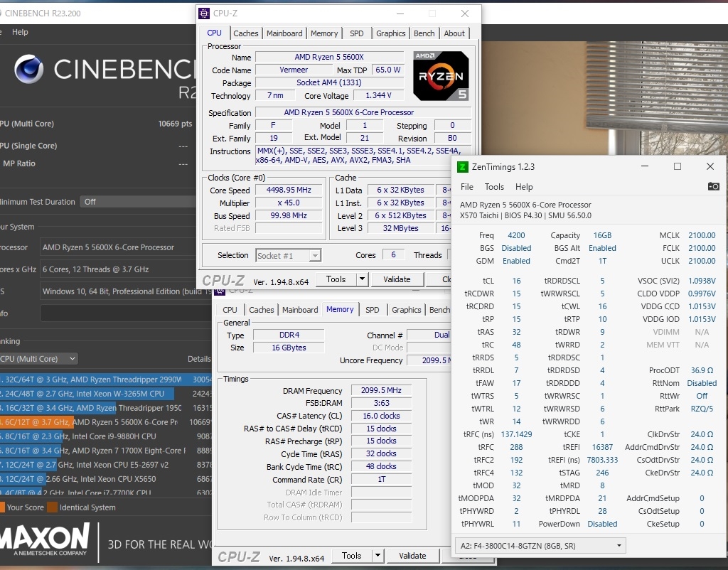This screenshot has height=570, width=728.
Task: Click the orange Your Score legend swatch
Action: click(2, 507)
